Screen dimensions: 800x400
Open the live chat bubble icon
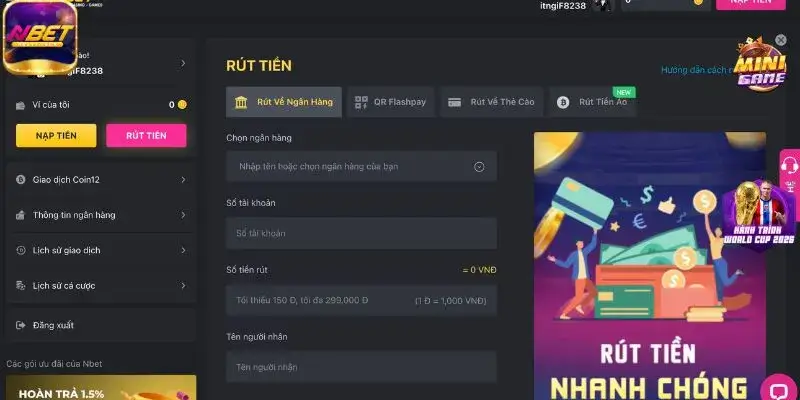tap(779, 390)
